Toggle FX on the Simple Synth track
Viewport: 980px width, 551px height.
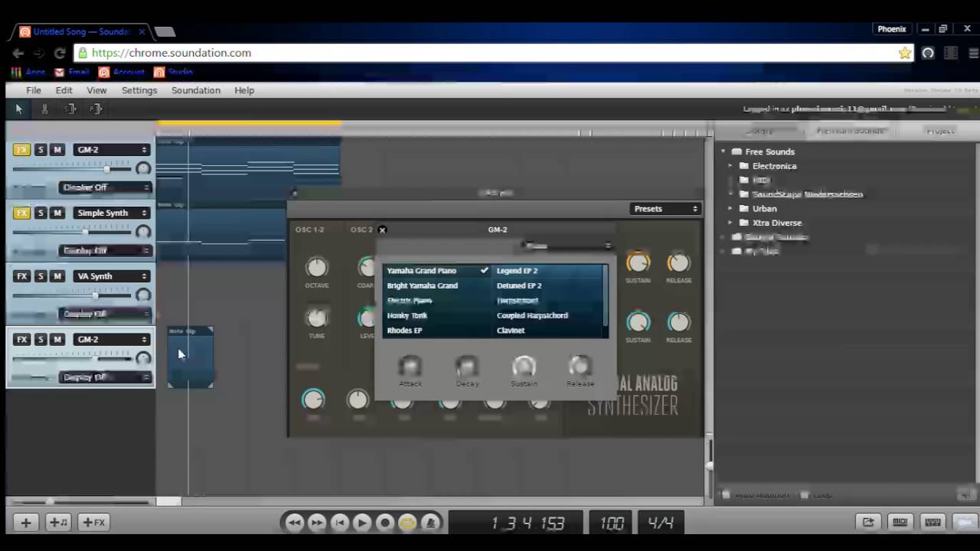(x=21, y=213)
